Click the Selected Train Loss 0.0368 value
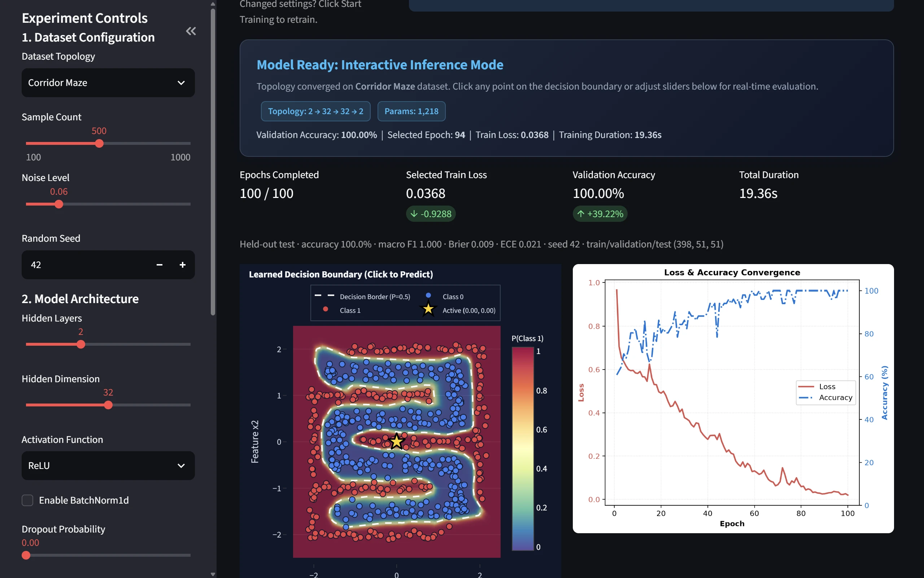 coord(425,193)
